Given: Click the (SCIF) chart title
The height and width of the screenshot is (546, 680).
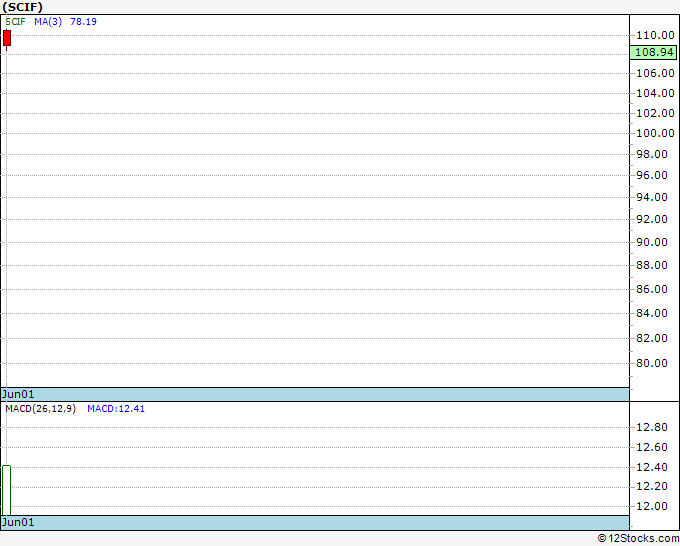Looking at the screenshot, I should 22,7.
